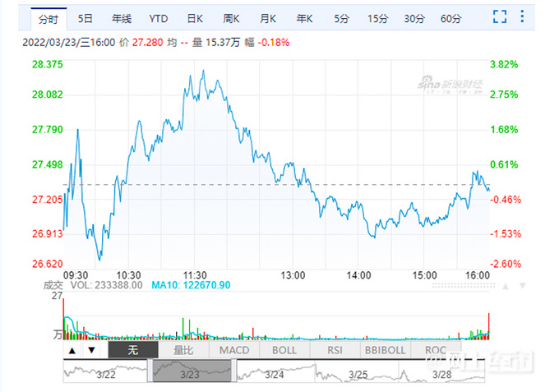
Task: Click the price value 27.280
Action: (x=148, y=43)
